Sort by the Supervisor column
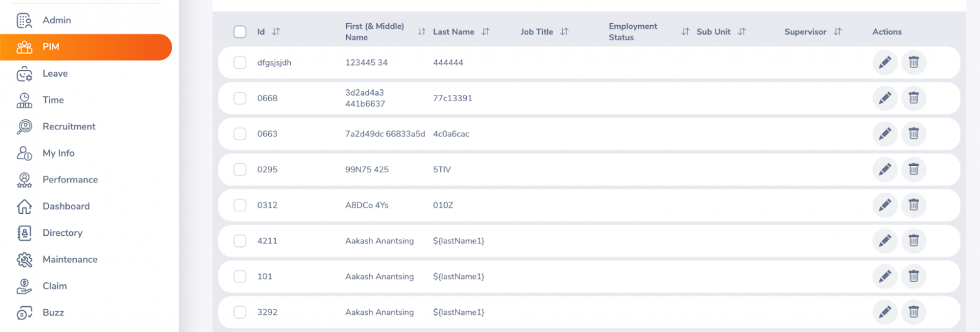 pos(837,31)
